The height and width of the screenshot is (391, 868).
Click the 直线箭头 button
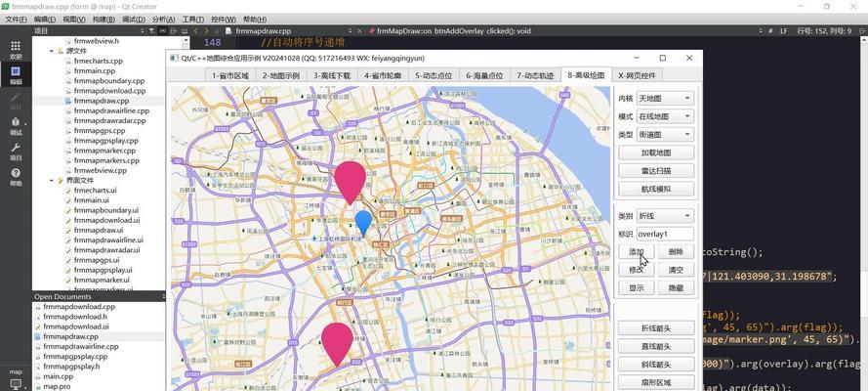click(x=656, y=346)
